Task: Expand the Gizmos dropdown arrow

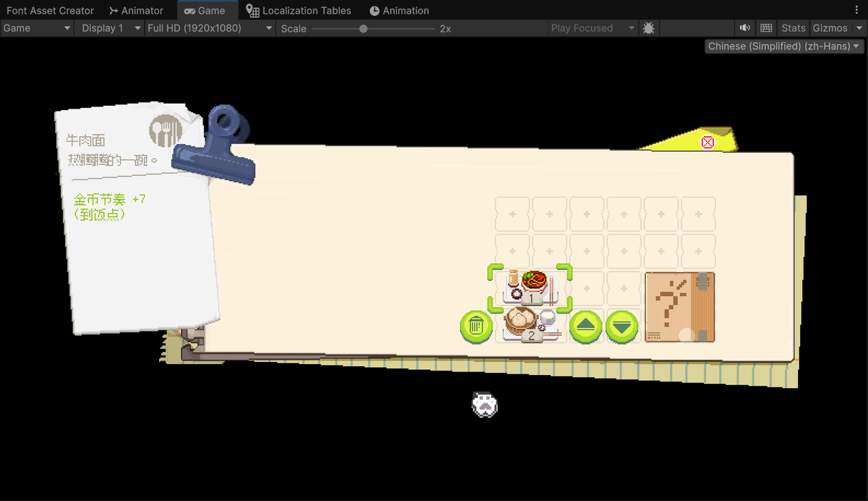Action: coord(858,28)
